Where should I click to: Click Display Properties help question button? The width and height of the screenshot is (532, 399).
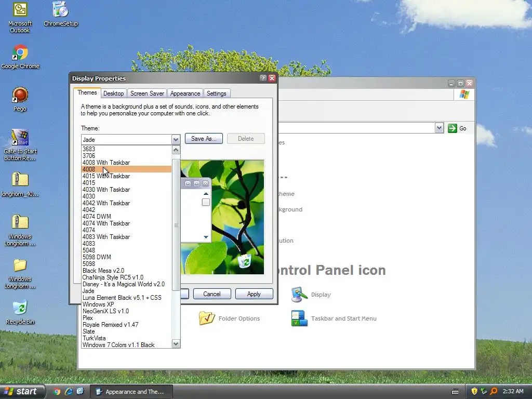pyautogui.click(x=263, y=78)
